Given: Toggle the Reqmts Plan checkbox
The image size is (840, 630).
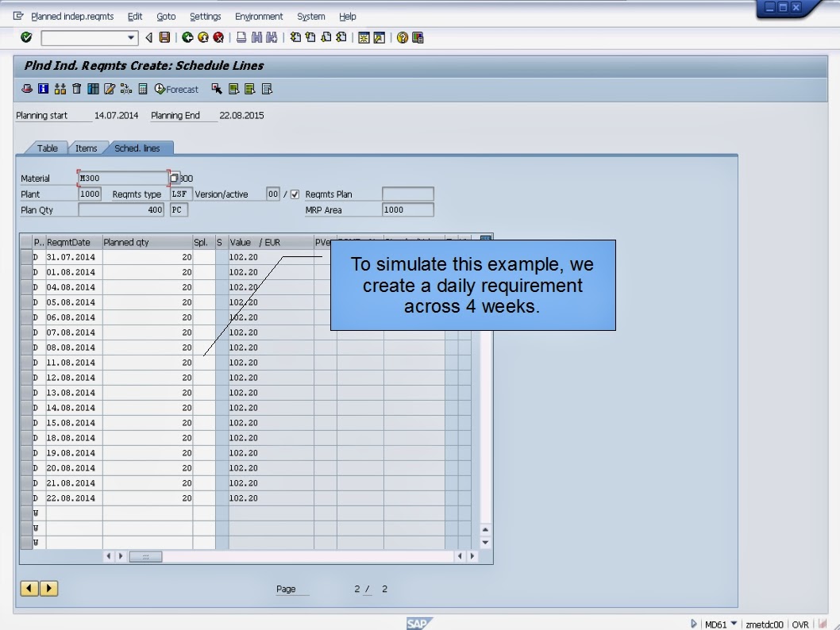Looking at the screenshot, I should point(294,194).
